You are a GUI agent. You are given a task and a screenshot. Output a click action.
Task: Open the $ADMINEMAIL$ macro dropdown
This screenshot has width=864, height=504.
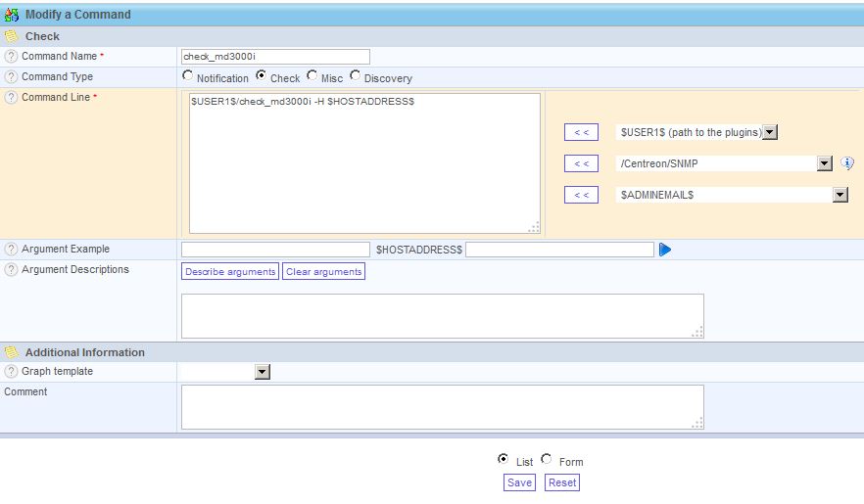[x=731, y=195]
